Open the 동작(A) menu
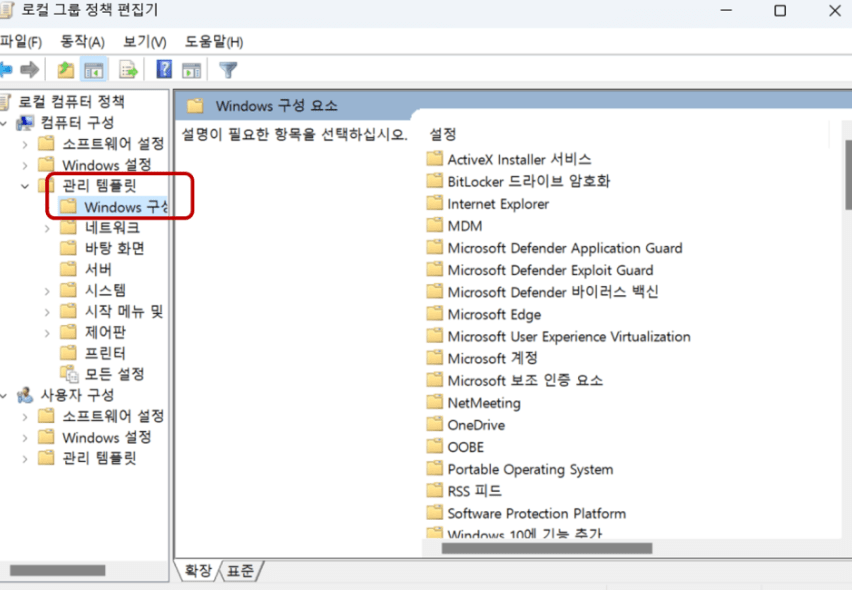 (82, 41)
